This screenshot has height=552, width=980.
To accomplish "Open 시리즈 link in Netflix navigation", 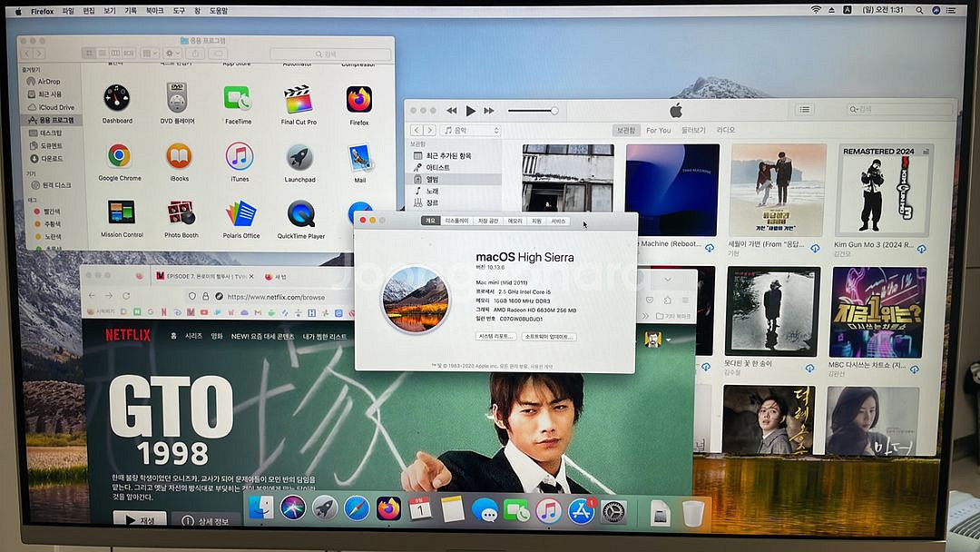I will tap(193, 336).
